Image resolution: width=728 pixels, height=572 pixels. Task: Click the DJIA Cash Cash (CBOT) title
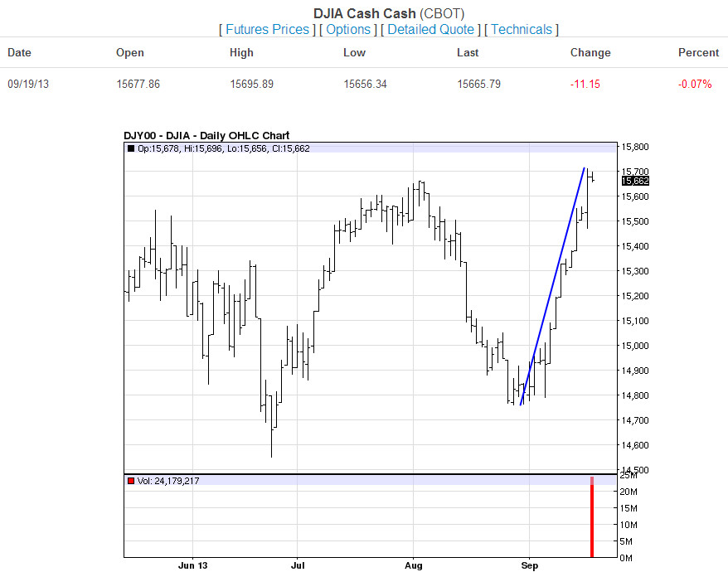(389, 13)
